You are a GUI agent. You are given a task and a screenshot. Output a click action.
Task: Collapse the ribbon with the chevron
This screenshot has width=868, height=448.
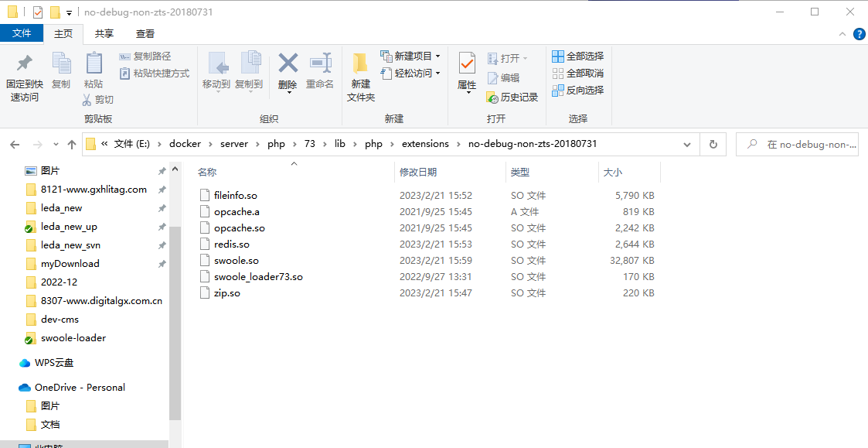click(x=843, y=34)
